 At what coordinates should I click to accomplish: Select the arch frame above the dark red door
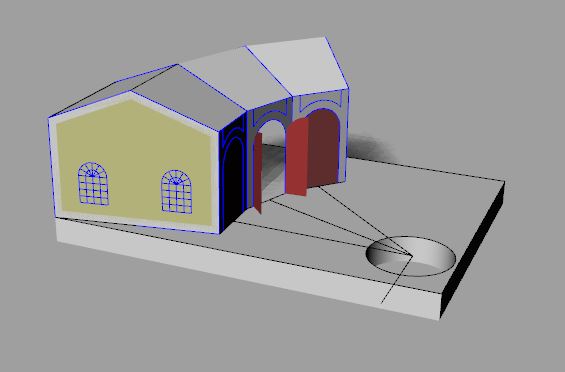[321, 102]
